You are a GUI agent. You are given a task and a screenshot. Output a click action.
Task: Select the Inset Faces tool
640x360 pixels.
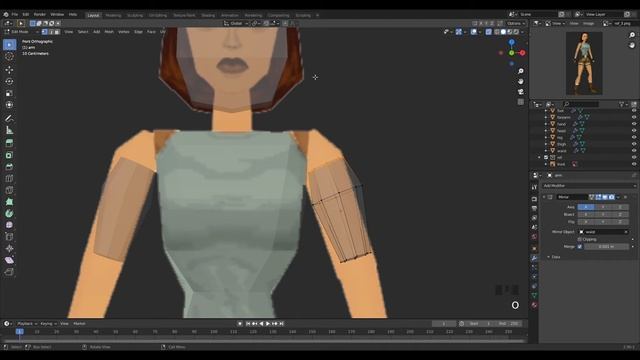9,155
